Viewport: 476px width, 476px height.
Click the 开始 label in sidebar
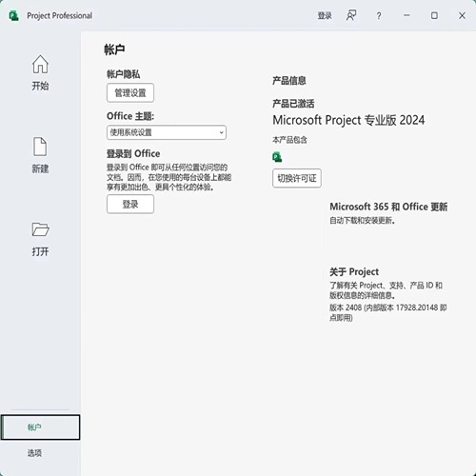click(40, 86)
